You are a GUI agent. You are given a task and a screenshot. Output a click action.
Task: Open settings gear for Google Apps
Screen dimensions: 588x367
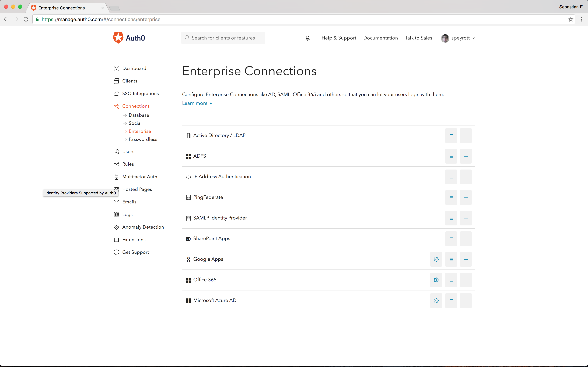point(436,259)
